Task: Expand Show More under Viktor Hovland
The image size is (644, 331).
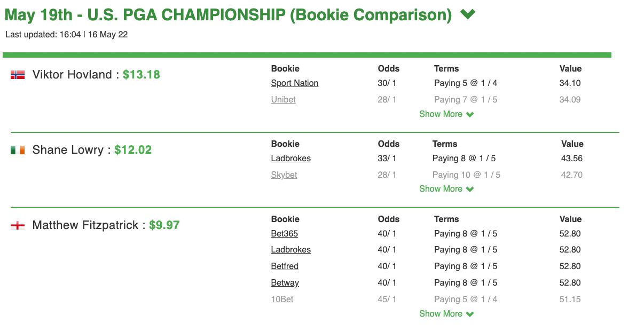Action: (446, 114)
